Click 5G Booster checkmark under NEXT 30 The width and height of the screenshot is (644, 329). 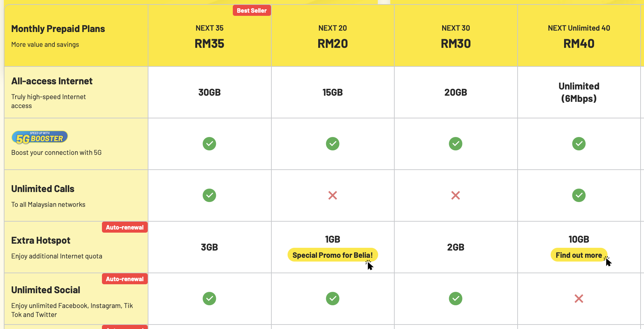coord(455,144)
